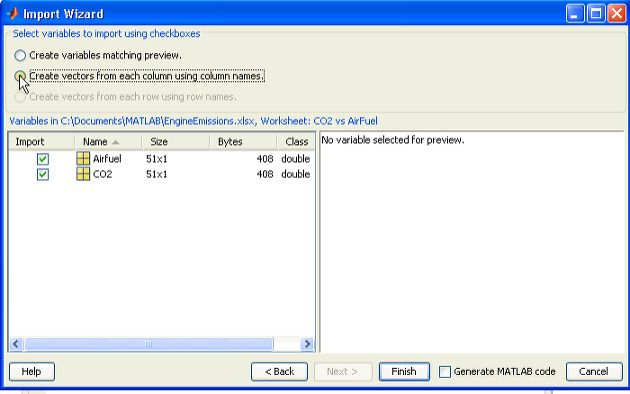Uncheck the CO2 import checkbox
The height and width of the screenshot is (394, 630).
pos(43,174)
